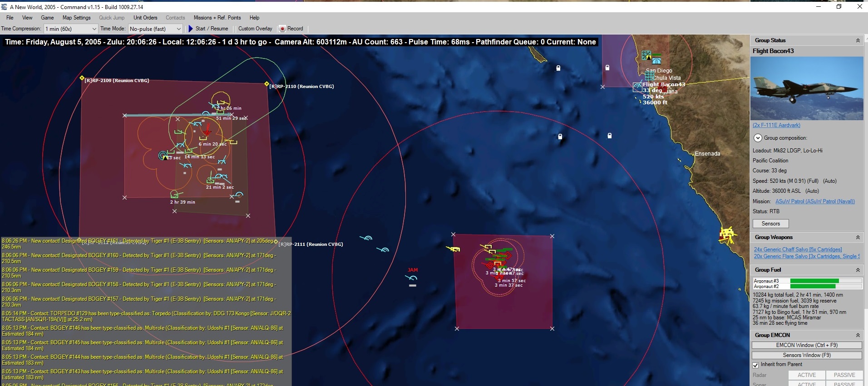Collapse the Group EMCON panel
This screenshot has height=386, width=868.
(x=858, y=335)
